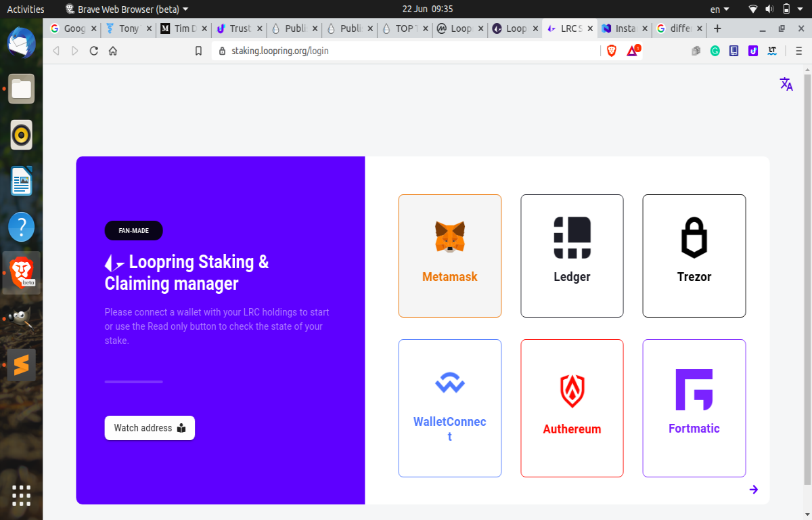Image resolution: width=812 pixels, height=520 pixels.
Task: Click the clock showing 22 Jun 09:35
Action: (427, 9)
